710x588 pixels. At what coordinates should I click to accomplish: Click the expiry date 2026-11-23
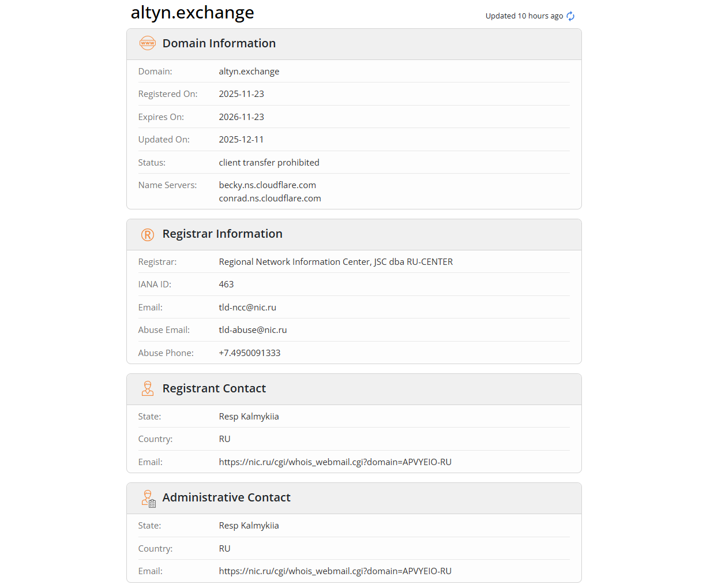(242, 117)
